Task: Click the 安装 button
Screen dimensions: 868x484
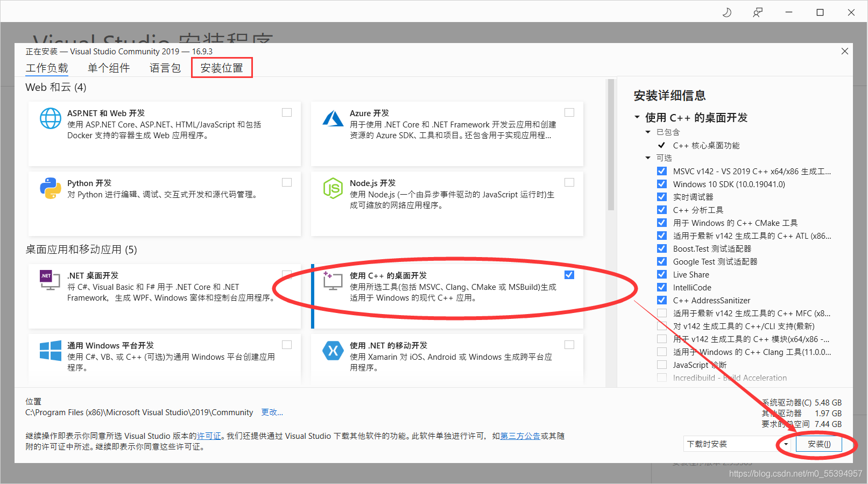Action: tap(819, 444)
